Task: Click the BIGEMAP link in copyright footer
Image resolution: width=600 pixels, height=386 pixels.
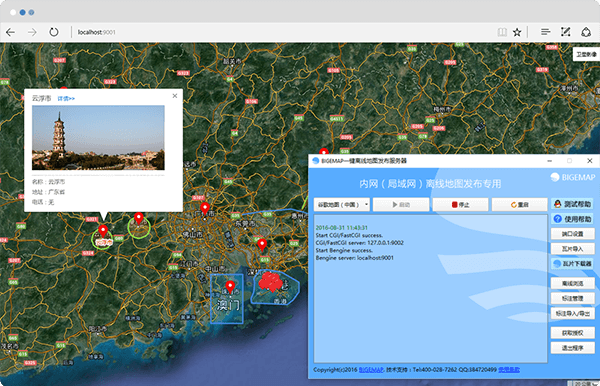Action: coord(371,370)
